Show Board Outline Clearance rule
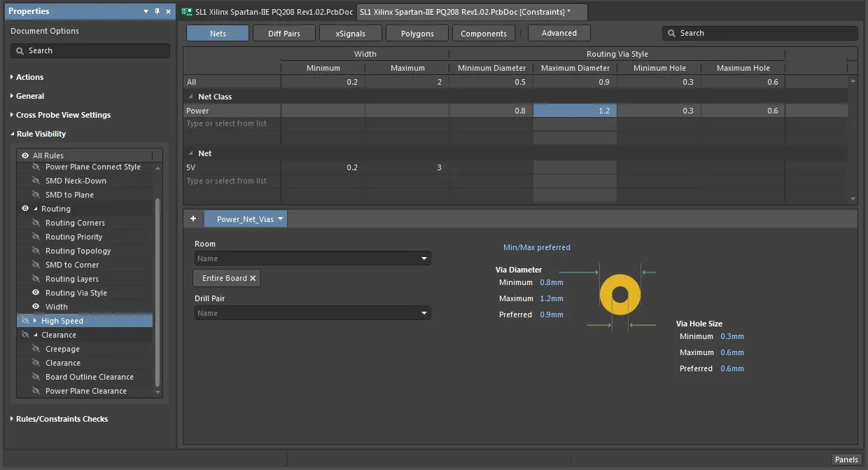This screenshot has height=470, width=868. click(x=36, y=377)
